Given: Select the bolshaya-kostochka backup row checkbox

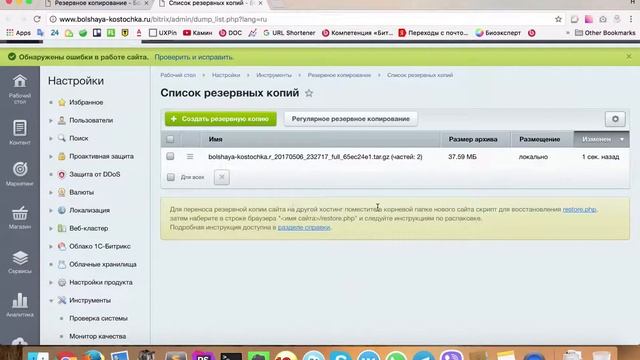Looking at the screenshot, I should (x=170, y=156).
